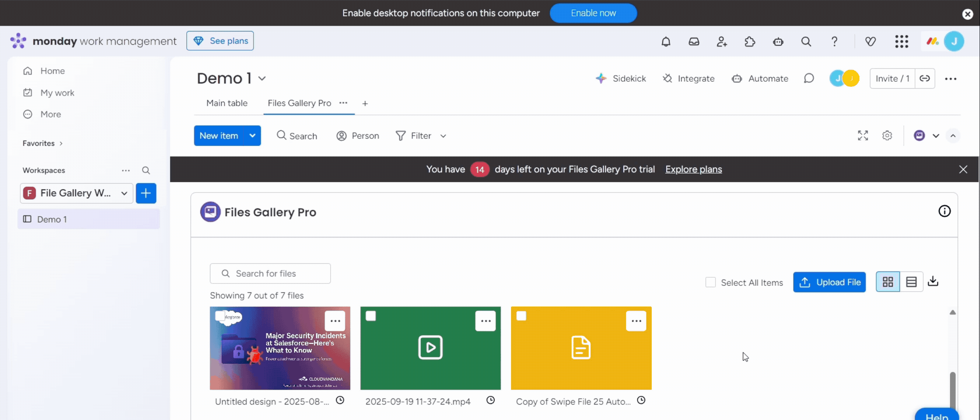Switch to the Main table tab
This screenshot has width=980, height=420.
(x=227, y=103)
